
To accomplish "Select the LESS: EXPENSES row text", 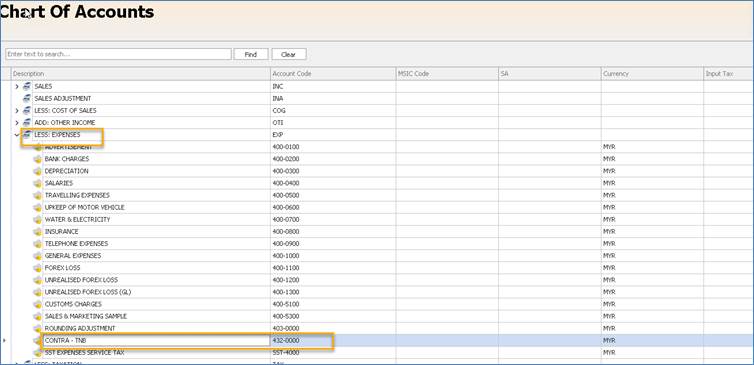I will coord(57,135).
